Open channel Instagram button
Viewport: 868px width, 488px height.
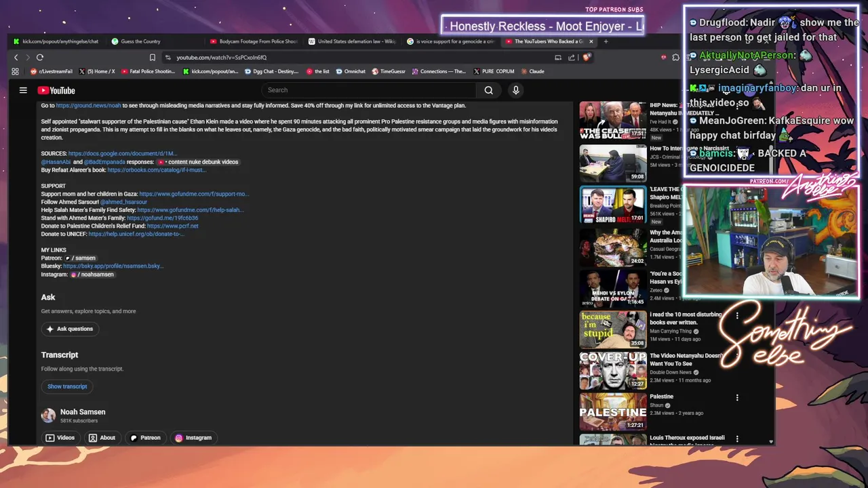click(x=193, y=438)
